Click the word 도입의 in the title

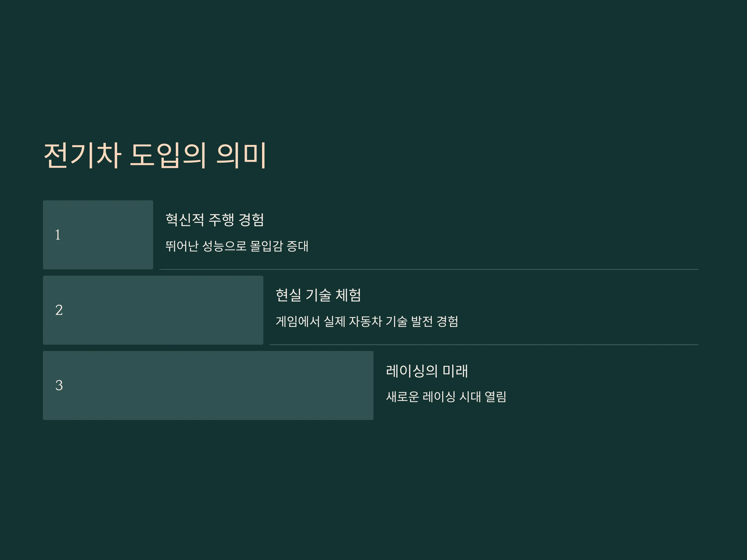point(168,156)
